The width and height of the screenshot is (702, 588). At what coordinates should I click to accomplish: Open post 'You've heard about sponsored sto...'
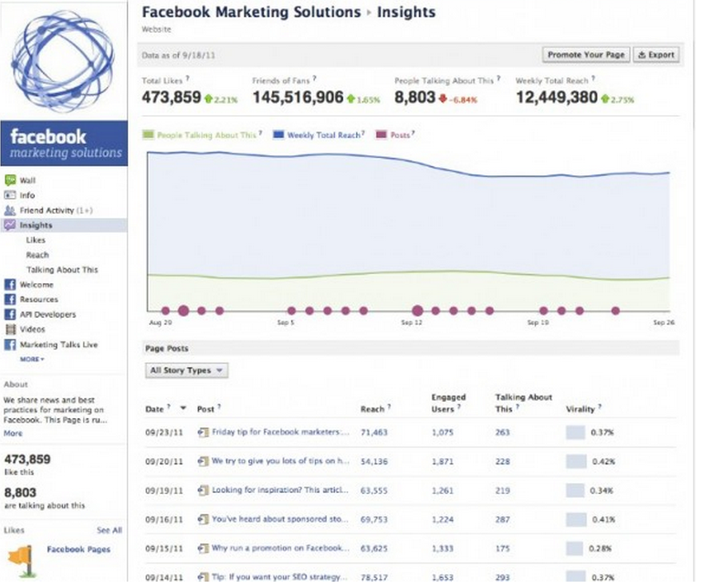click(283, 523)
